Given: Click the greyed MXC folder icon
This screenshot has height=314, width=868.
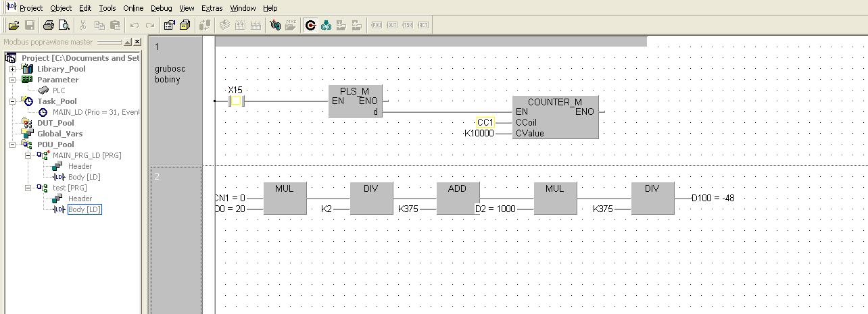Looking at the screenshot, I should pos(291,25).
